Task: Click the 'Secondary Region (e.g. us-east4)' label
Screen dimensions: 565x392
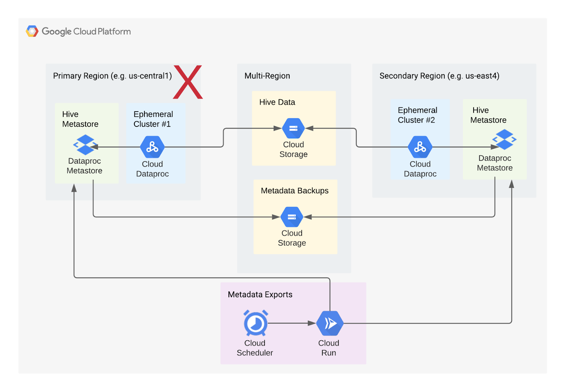Action: point(439,76)
